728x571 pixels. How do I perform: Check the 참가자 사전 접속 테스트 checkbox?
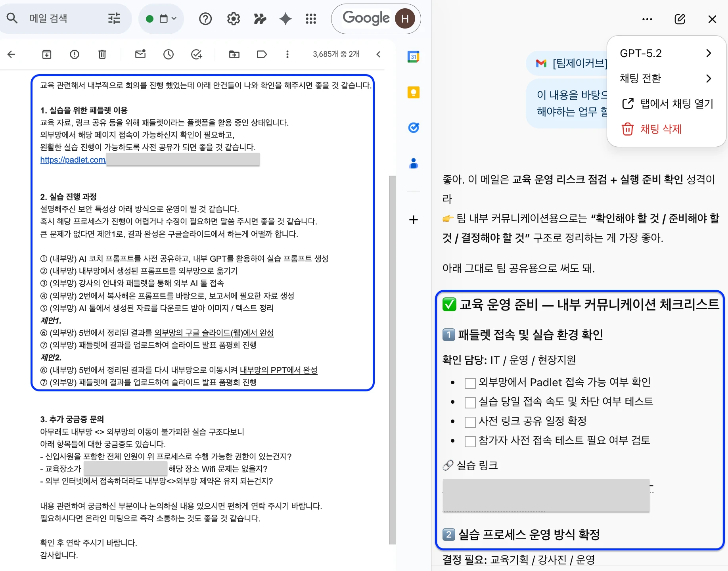470,441
